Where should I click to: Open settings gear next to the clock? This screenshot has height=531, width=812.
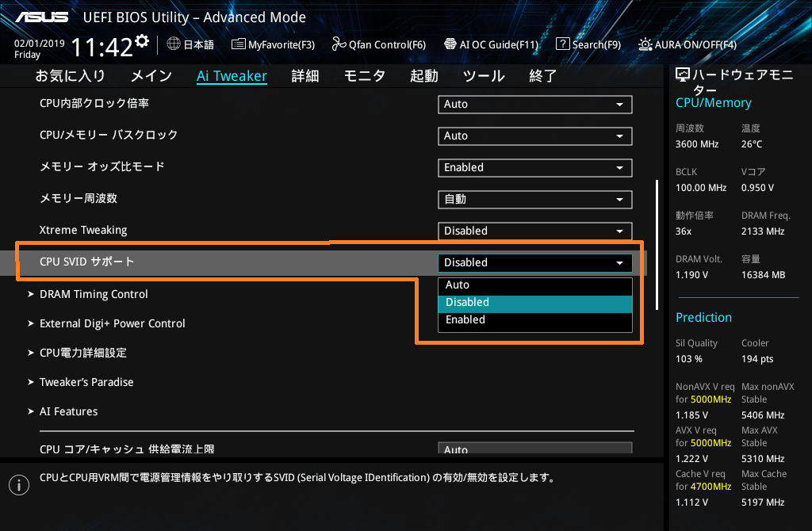pyautogui.click(x=142, y=41)
